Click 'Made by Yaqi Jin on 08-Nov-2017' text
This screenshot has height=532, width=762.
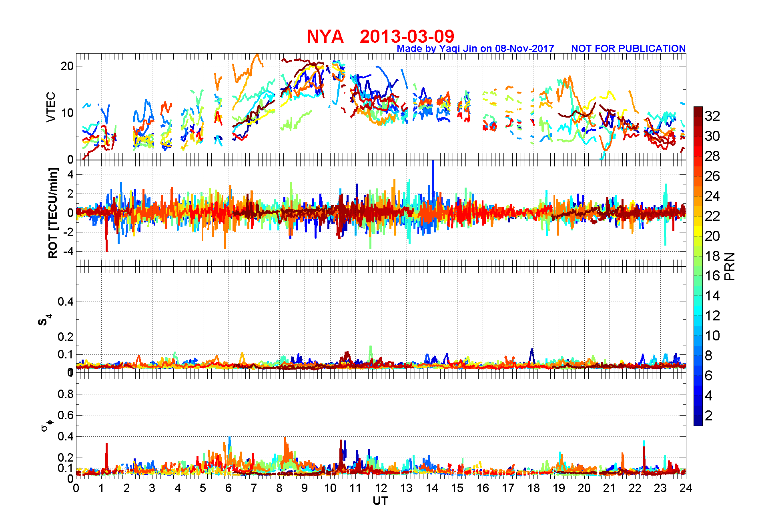click(475, 49)
